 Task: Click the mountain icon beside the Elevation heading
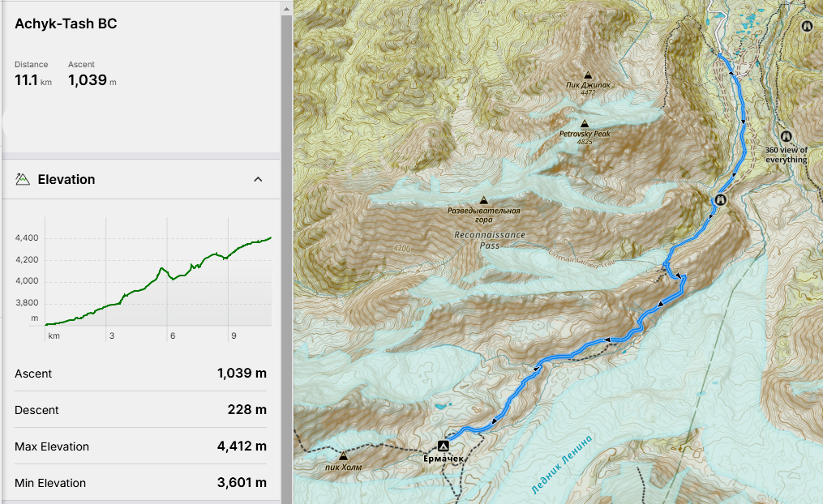(23, 179)
